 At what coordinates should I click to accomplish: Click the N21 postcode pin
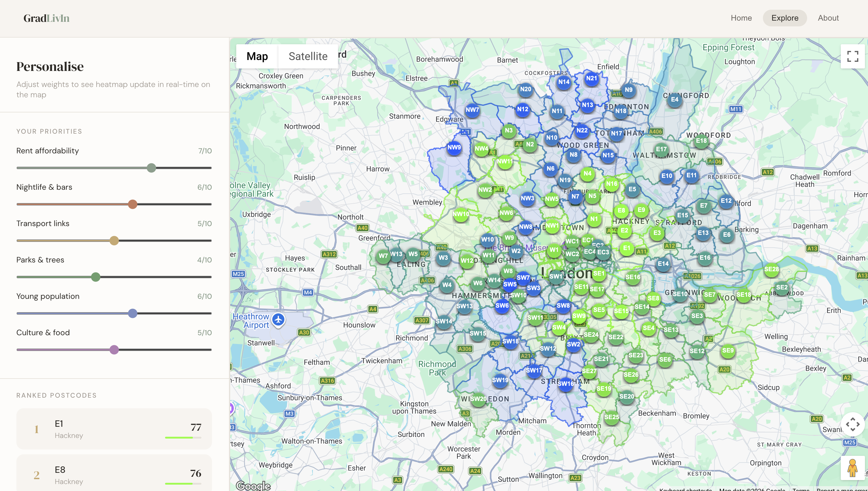coord(591,78)
